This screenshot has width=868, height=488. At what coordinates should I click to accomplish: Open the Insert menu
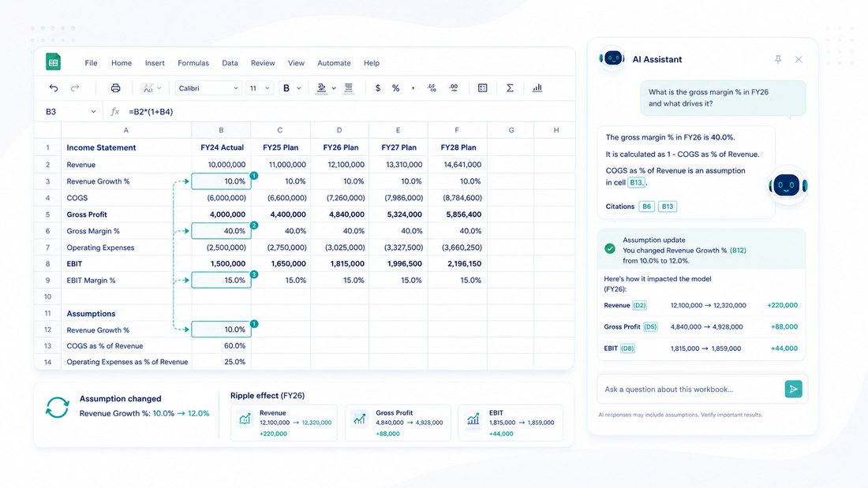coord(155,63)
